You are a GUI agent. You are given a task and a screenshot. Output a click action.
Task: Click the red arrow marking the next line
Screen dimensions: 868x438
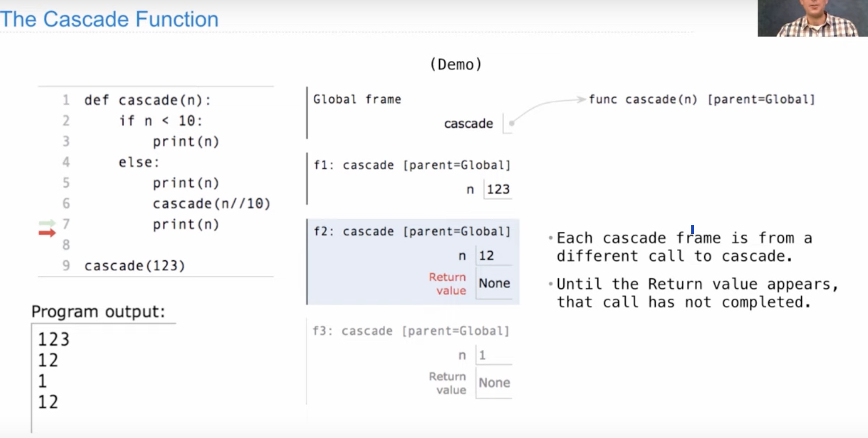[x=47, y=233]
